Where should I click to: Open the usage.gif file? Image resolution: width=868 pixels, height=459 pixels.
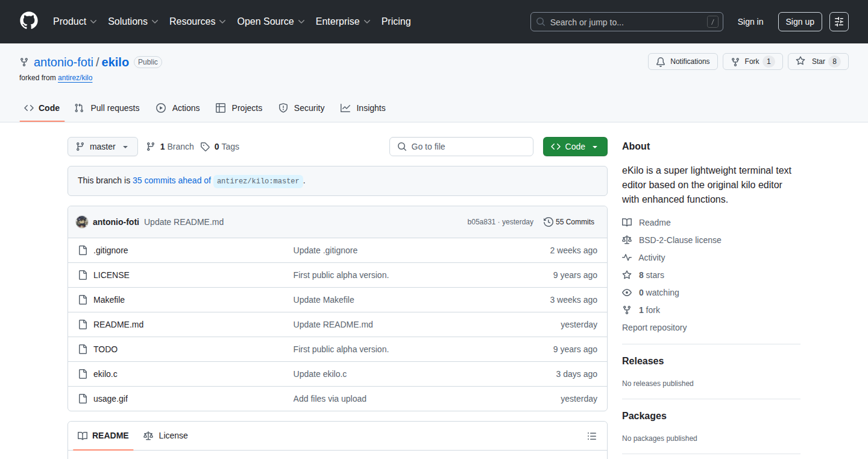coord(110,399)
